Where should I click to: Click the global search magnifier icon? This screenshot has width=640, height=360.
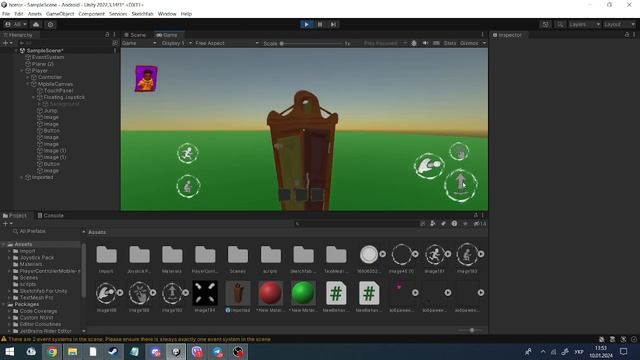(560, 24)
